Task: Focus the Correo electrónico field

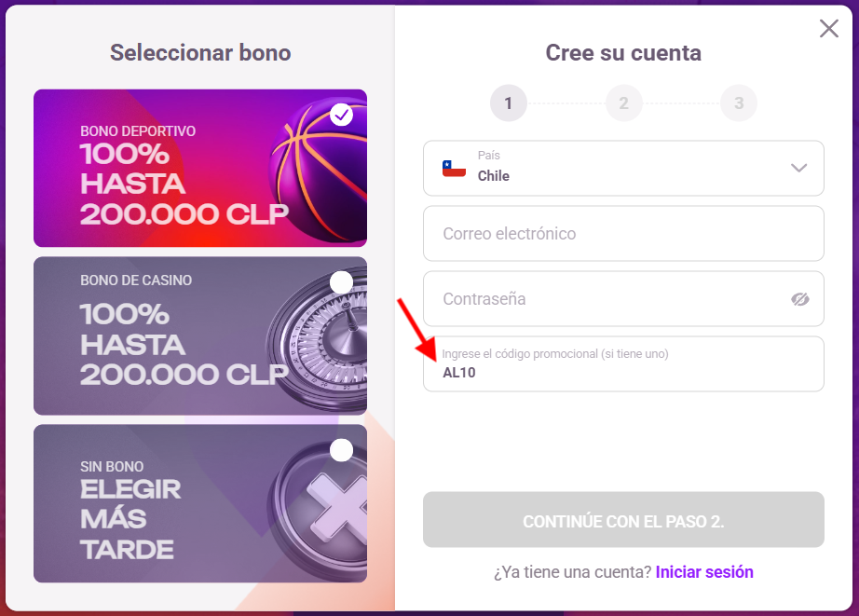Action: [623, 234]
